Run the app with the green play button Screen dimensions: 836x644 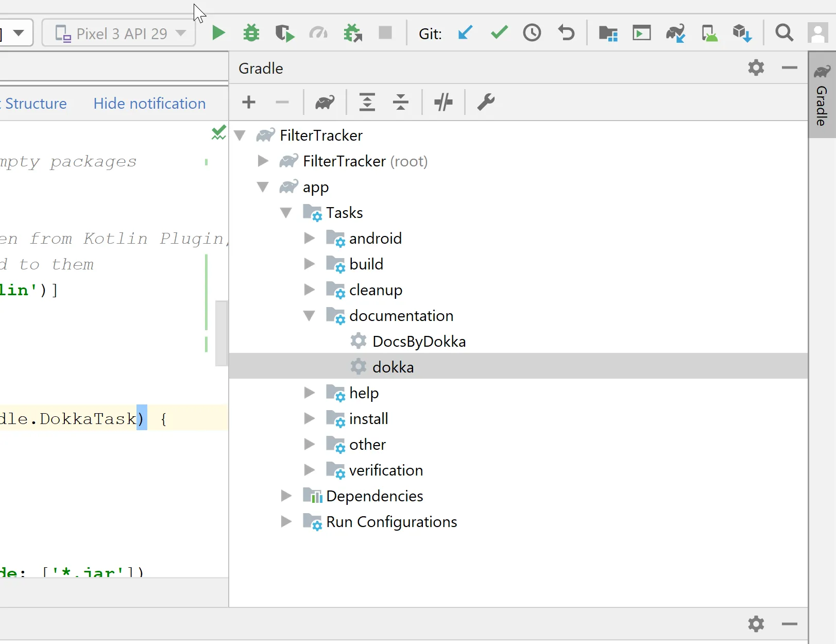[218, 33]
